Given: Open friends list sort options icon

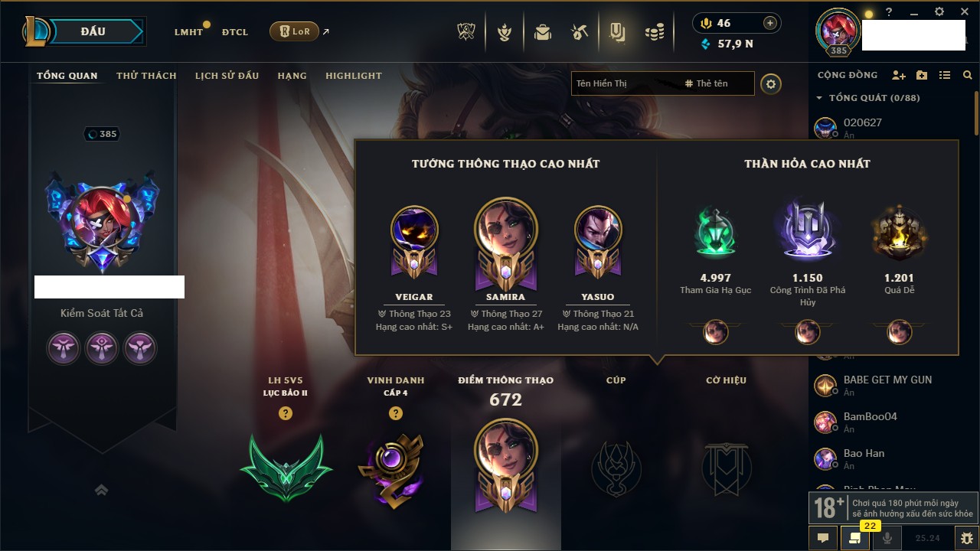Looking at the screenshot, I should pos(945,75).
